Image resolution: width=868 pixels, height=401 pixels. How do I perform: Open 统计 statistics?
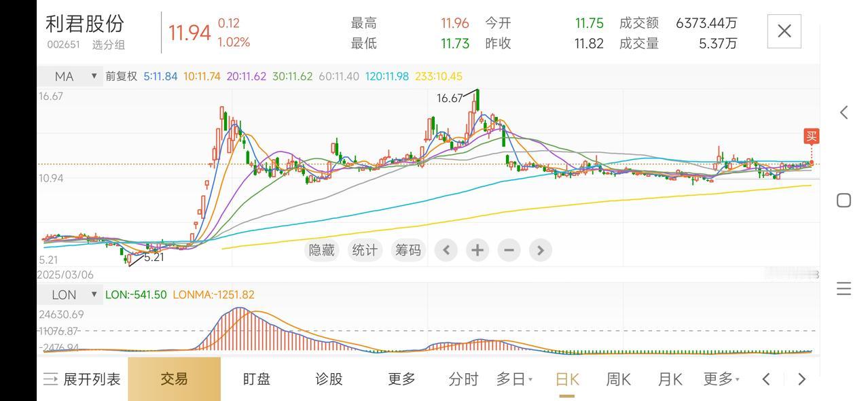(x=365, y=250)
